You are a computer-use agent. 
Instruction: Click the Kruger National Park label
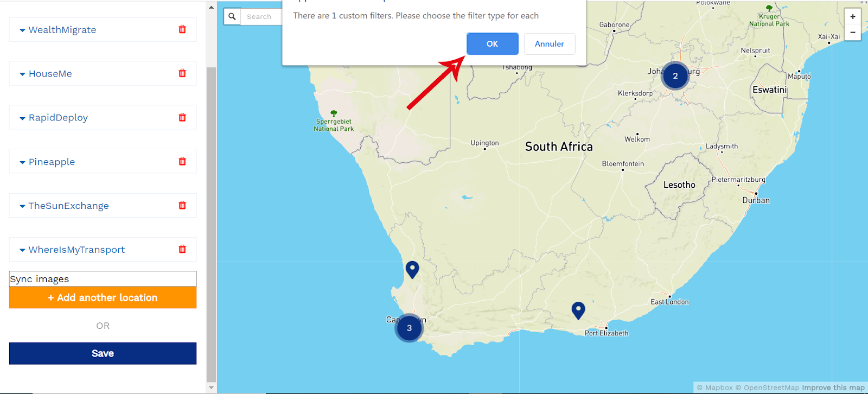[769, 20]
